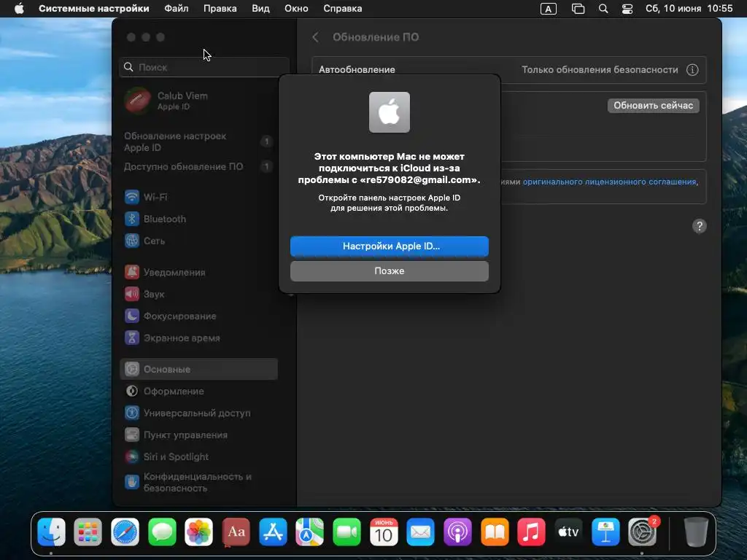Click the input source A indicator
Image resolution: width=747 pixels, height=560 pixels.
click(x=549, y=9)
